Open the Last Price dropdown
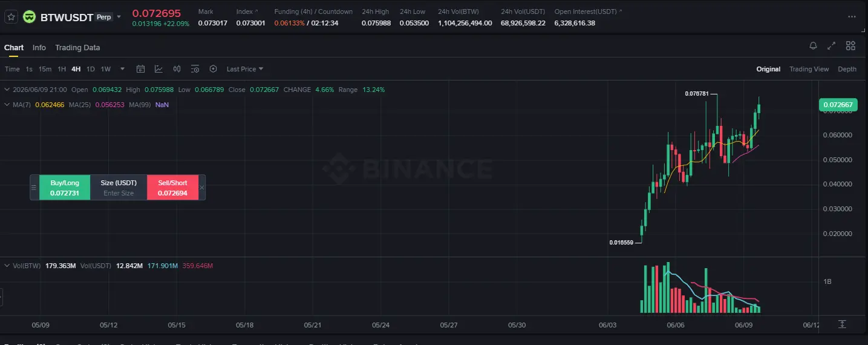This screenshot has width=868, height=345. pyautogui.click(x=245, y=69)
